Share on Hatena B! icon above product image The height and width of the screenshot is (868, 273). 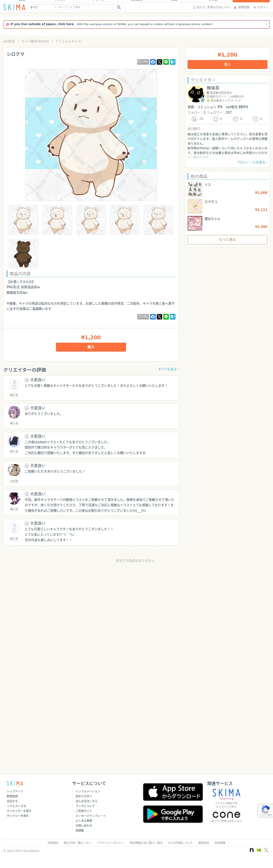click(173, 62)
